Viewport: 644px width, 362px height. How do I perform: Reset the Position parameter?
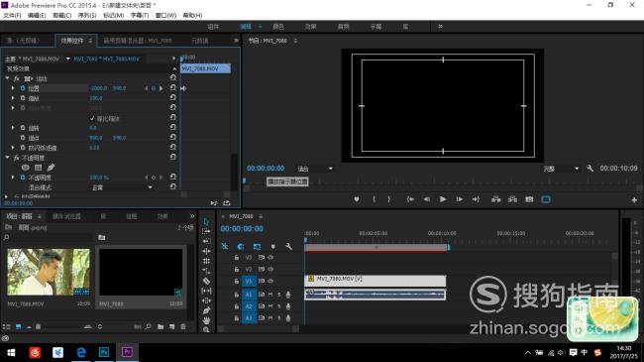pos(173,88)
